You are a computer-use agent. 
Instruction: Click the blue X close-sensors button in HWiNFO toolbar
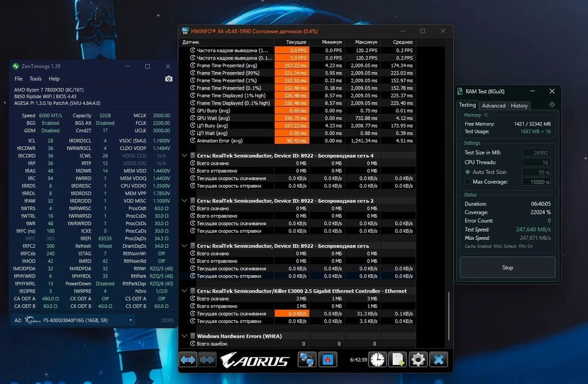pos(438,360)
